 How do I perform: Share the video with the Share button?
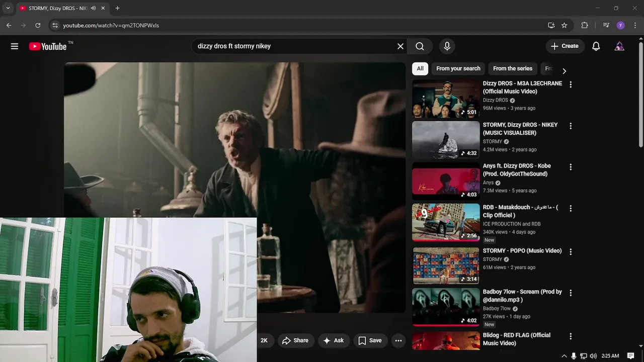coord(295,340)
